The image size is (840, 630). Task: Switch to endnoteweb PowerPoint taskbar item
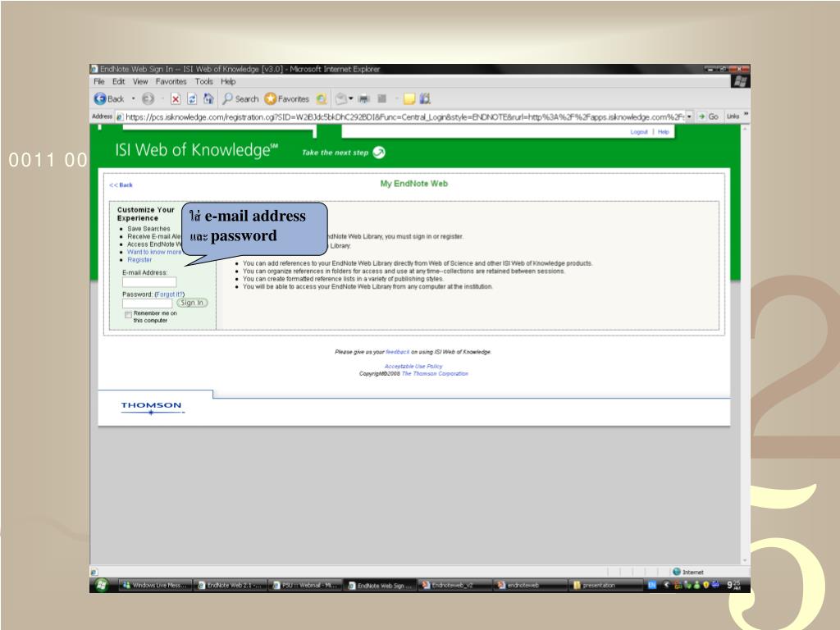529,586
